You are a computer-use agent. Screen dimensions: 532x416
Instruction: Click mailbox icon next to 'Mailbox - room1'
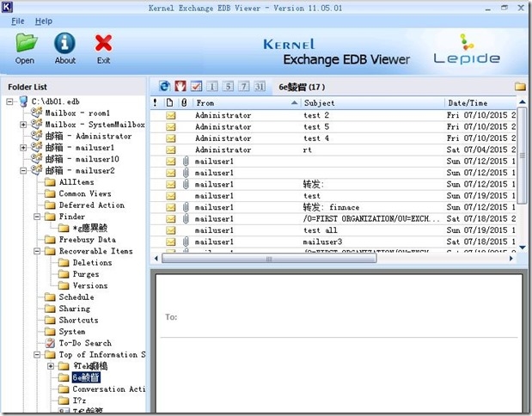click(x=36, y=113)
